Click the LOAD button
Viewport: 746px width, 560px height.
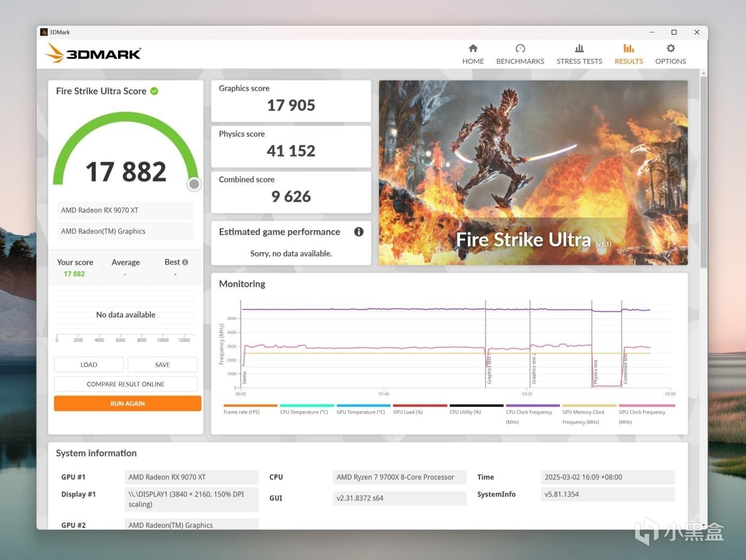pos(89,365)
